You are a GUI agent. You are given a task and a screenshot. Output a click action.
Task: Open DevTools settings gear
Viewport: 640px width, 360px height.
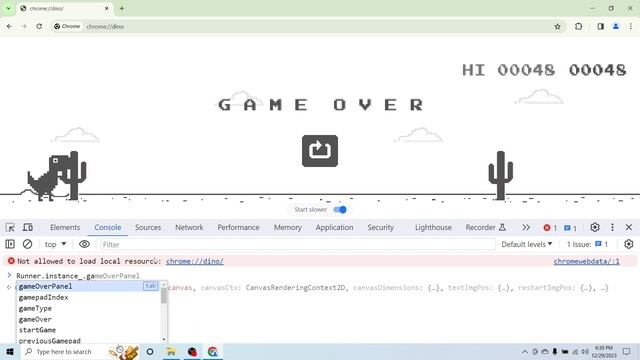[x=595, y=227]
